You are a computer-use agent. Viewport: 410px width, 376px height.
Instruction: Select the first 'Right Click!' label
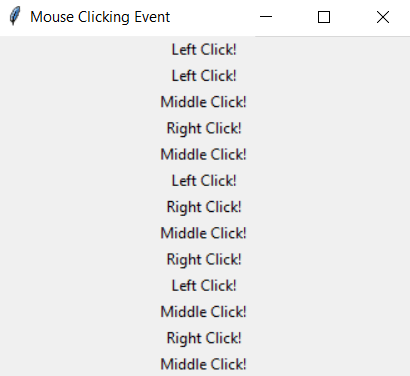(204, 128)
